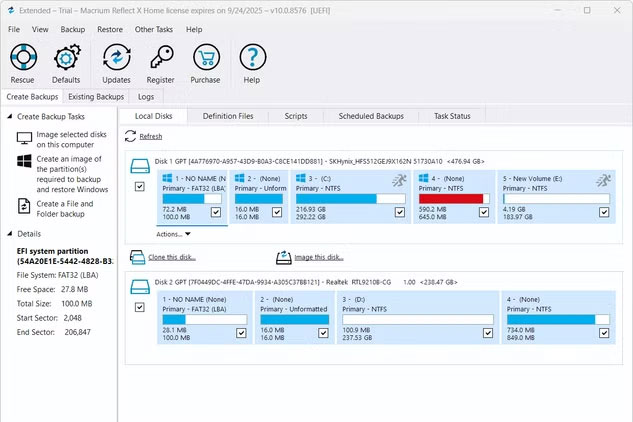Open the Register key icon
Screen dimensions: 633x422
[160, 58]
